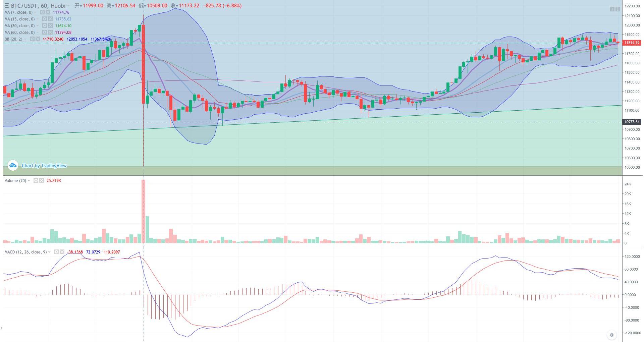
Task: Expand the MACD (12, 26, close, 9) dropdown arrow
Action: (x=50, y=252)
